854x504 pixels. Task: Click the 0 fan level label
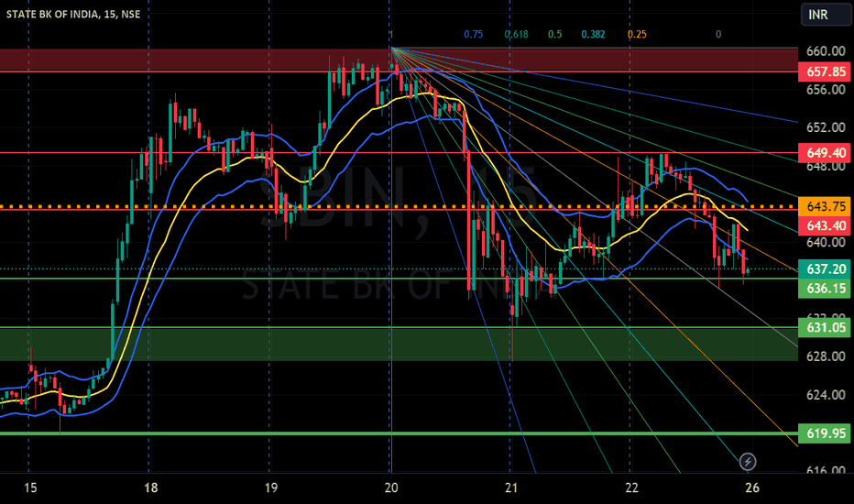[x=718, y=34]
